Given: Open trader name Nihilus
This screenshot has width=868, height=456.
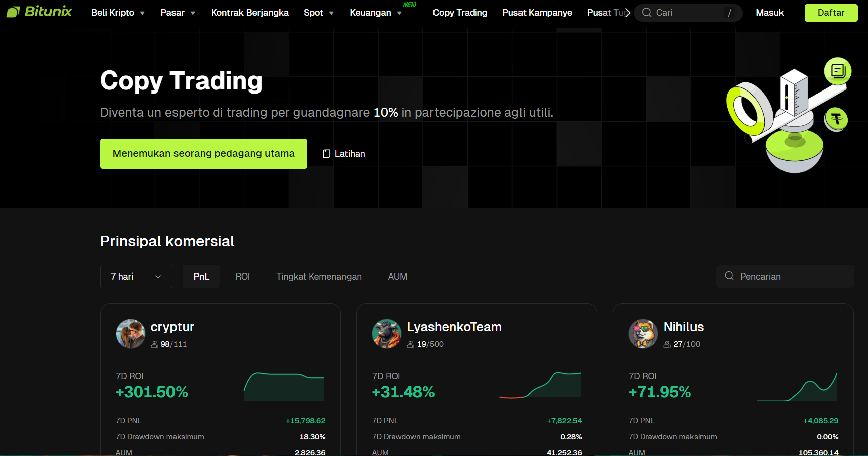Looking at the screenshot, I should coord(683,327).
